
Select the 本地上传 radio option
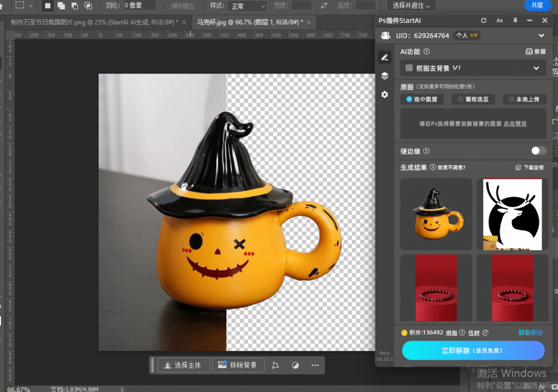524,99
